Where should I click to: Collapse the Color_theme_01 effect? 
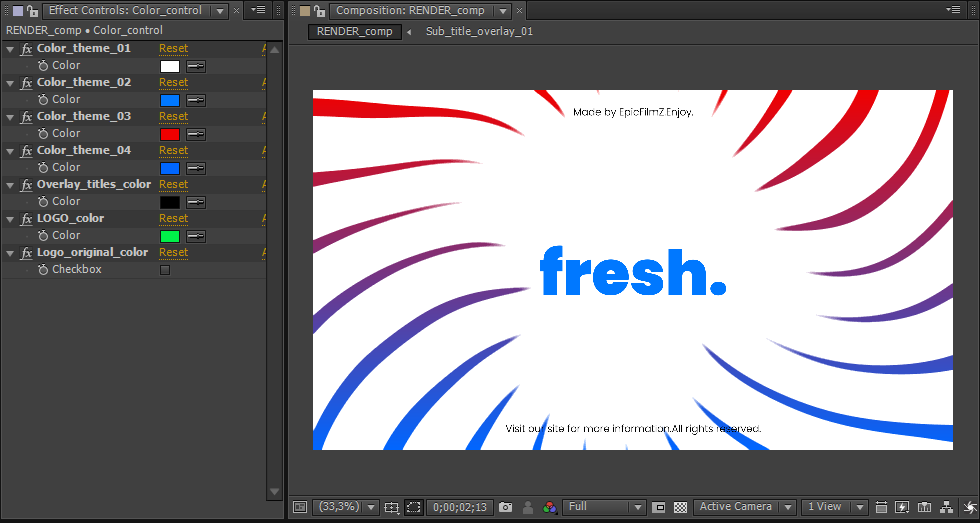click(10, 49)
